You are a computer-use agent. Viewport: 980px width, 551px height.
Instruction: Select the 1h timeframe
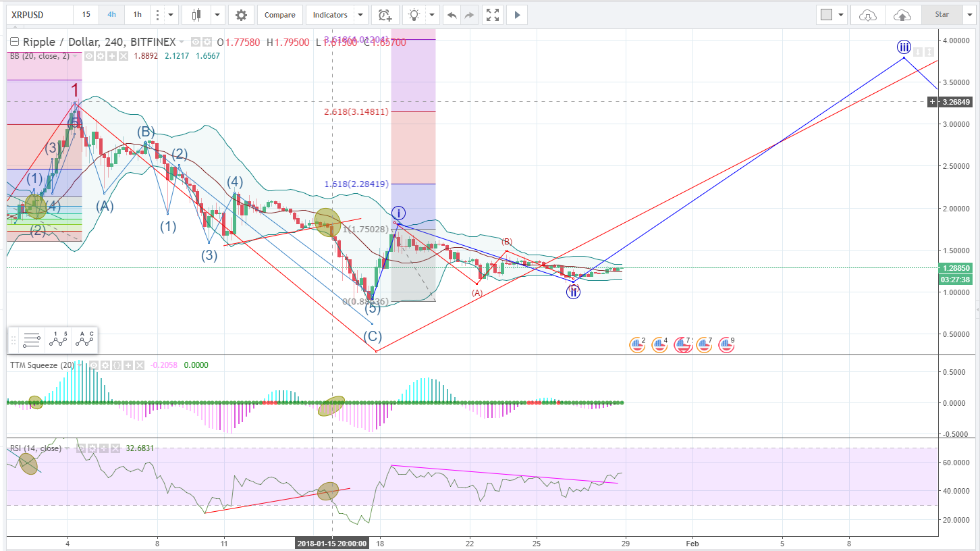click(137, 14)
